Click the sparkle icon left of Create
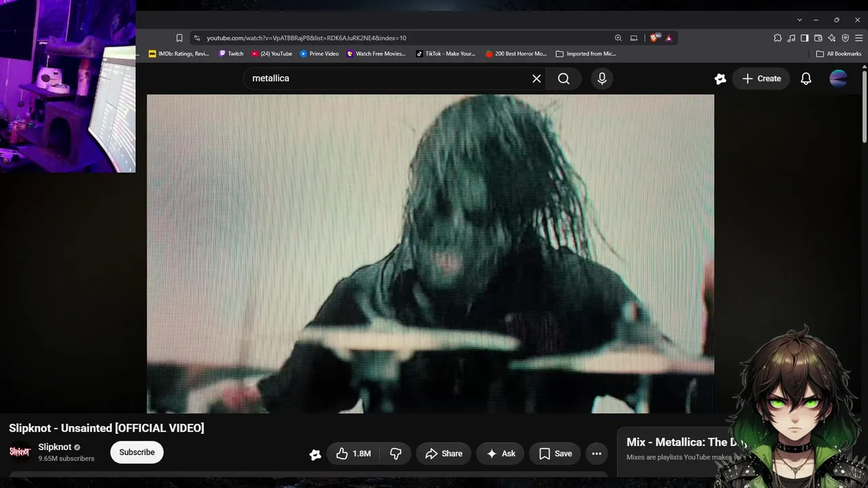Image resolution: width=868 pixels, height=488 pixels. pyautogui.click(x=720, y=79)
